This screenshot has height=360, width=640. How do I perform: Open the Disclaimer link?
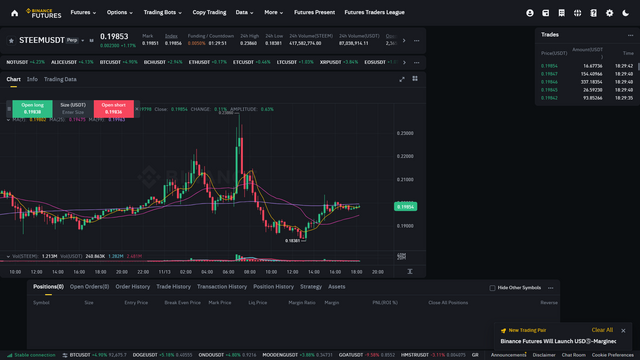pyautogui.click(x=544, y=355)
